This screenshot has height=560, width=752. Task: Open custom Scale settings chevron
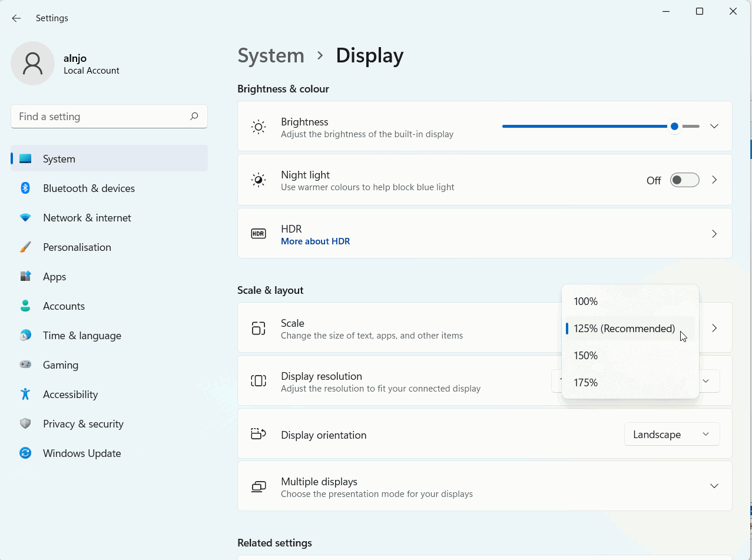point(714,328)
